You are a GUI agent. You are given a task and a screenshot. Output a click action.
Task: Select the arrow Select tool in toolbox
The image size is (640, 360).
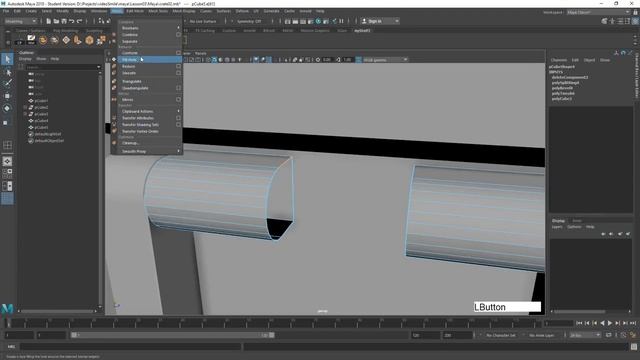(7, 59)
